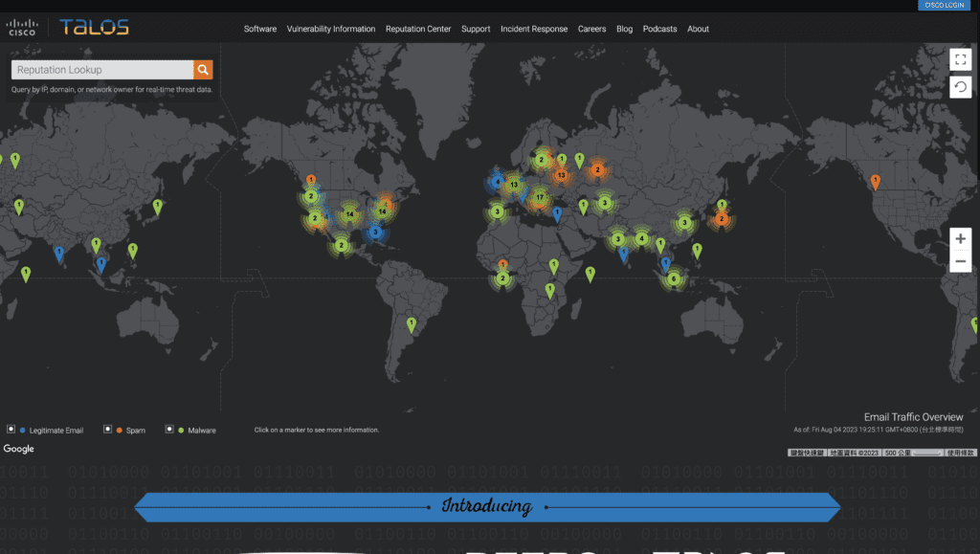Zoom in on the map
Viewport: 980px width, 554px height.
point(961,238)
